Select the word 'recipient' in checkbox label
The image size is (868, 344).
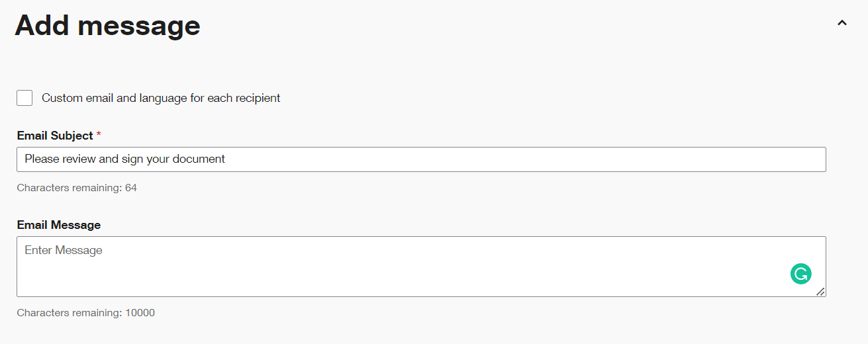pos(257,98)
